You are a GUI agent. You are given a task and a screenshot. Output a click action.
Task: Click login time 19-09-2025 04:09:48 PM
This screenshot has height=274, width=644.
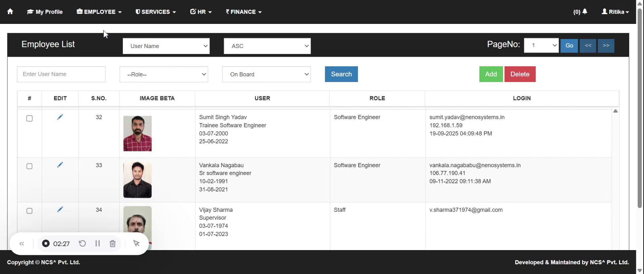pyautogui.click(x=461, y=133)
